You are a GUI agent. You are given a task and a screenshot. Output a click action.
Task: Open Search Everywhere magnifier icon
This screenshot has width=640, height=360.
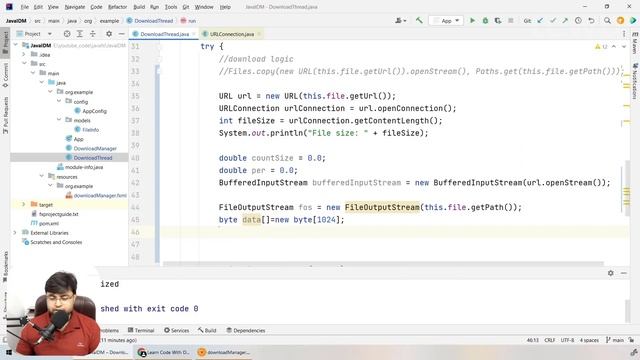pyautogui.click(x=607, y=20)
